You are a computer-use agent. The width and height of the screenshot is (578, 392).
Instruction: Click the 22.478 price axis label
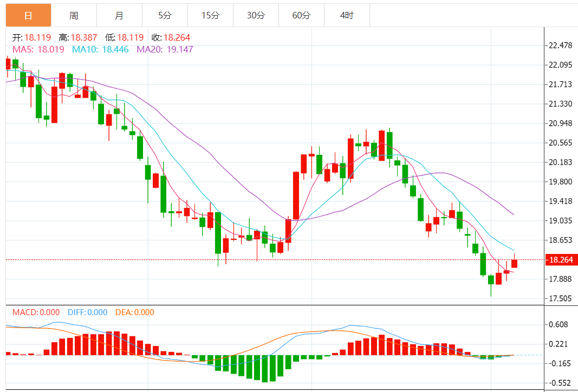tap(561, 45)
